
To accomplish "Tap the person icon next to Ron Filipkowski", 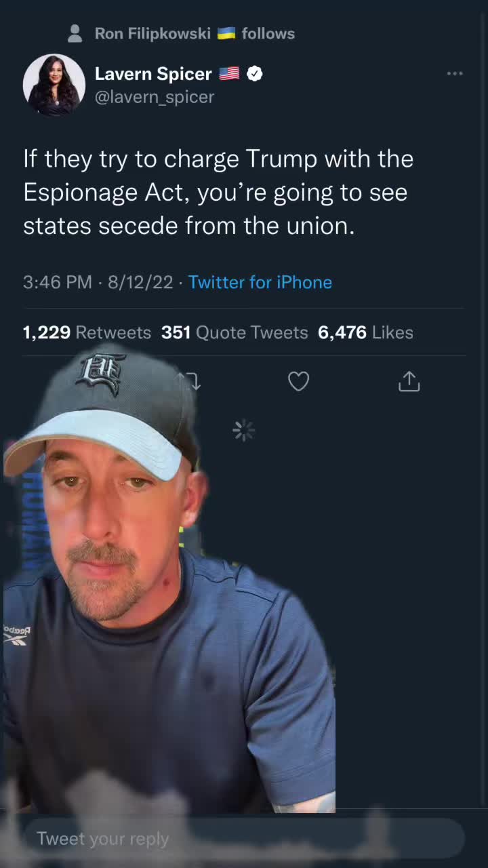I will pos(76,33).
